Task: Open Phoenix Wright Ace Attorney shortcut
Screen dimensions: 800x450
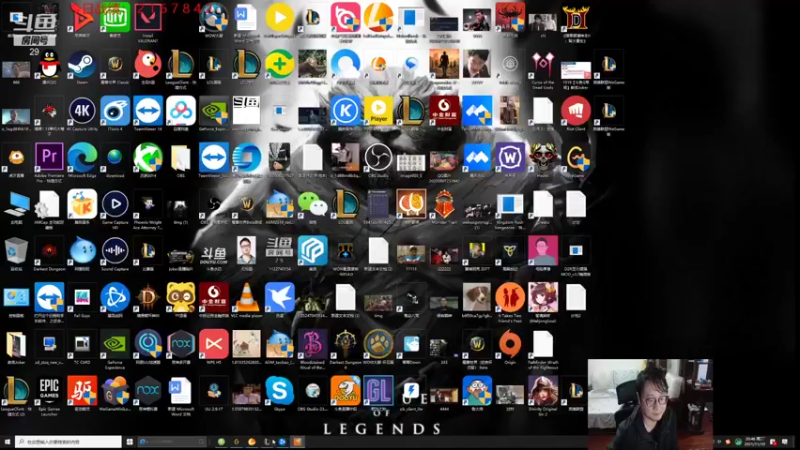Action: [x=147, y=204]
